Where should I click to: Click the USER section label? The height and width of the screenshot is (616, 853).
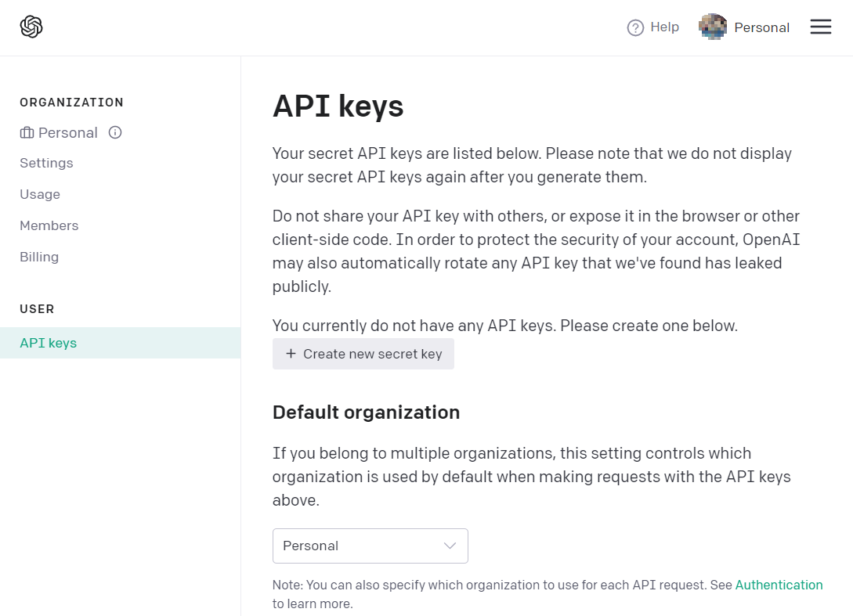pyautogui.click(x=37, y=309)
